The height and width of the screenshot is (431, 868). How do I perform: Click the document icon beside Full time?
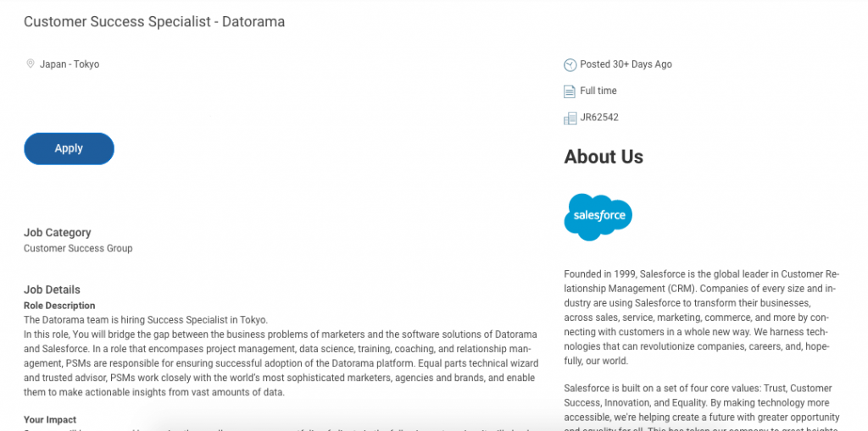pyautogui.click(x=570, y=91)
